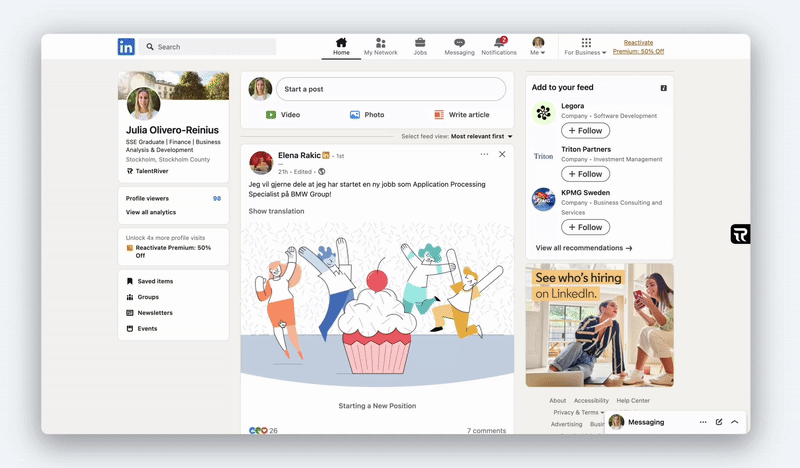Click sidebar Reactivate Premium: 50% Off
Screen dimensions: 800x468
coord(173,251)
